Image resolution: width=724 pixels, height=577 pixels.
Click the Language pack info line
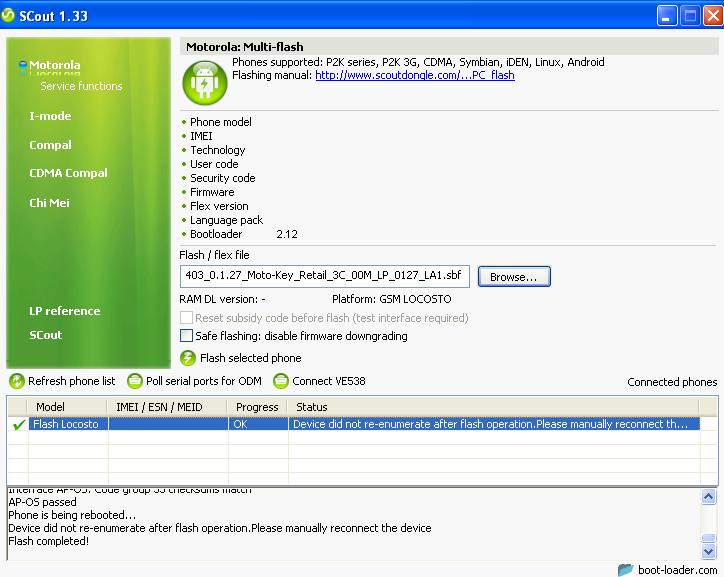[226, 220]
